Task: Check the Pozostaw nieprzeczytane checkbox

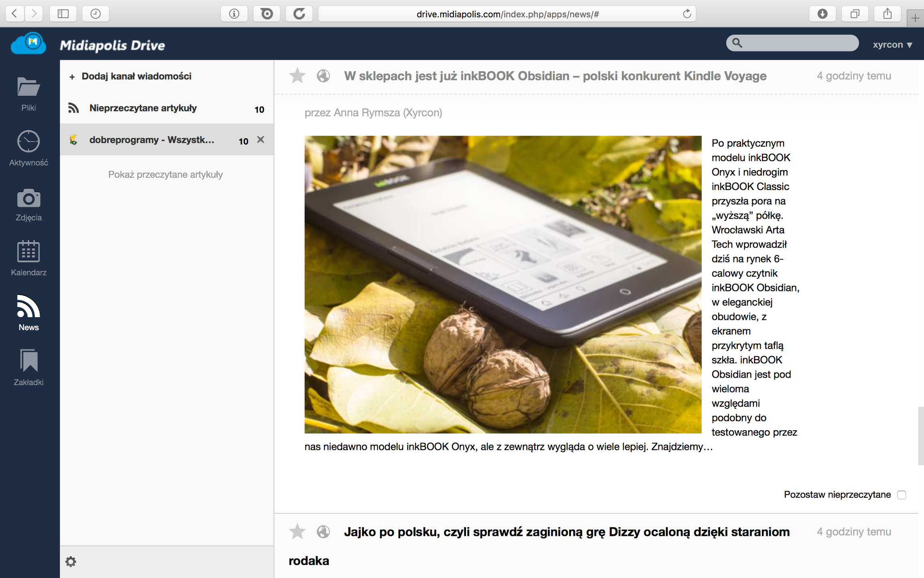Action: pyautogui.click(x=902, y=495)
